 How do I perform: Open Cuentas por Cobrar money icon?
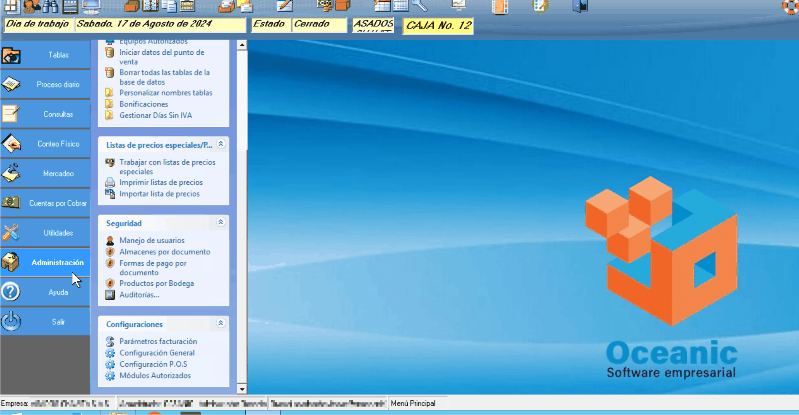point(12,203)
